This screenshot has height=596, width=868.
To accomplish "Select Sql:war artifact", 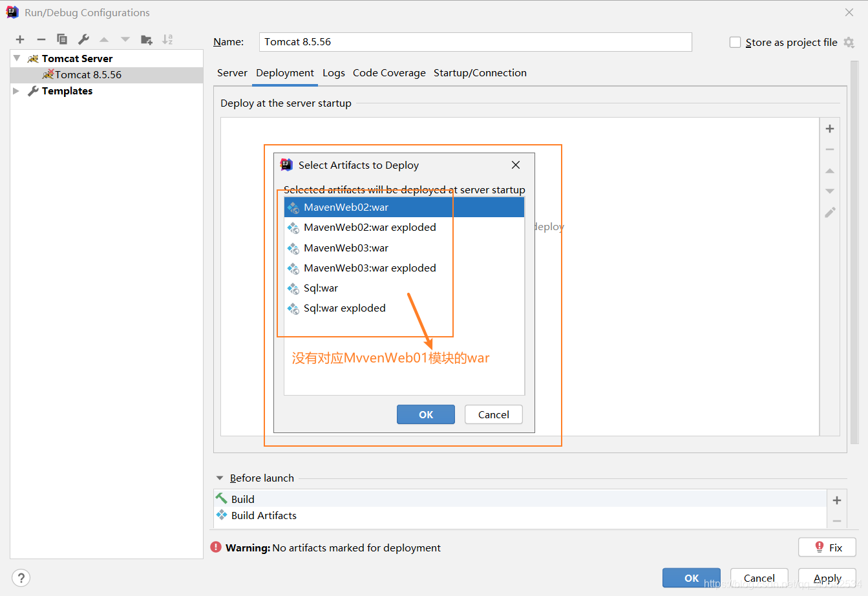I will coord(404,288).
